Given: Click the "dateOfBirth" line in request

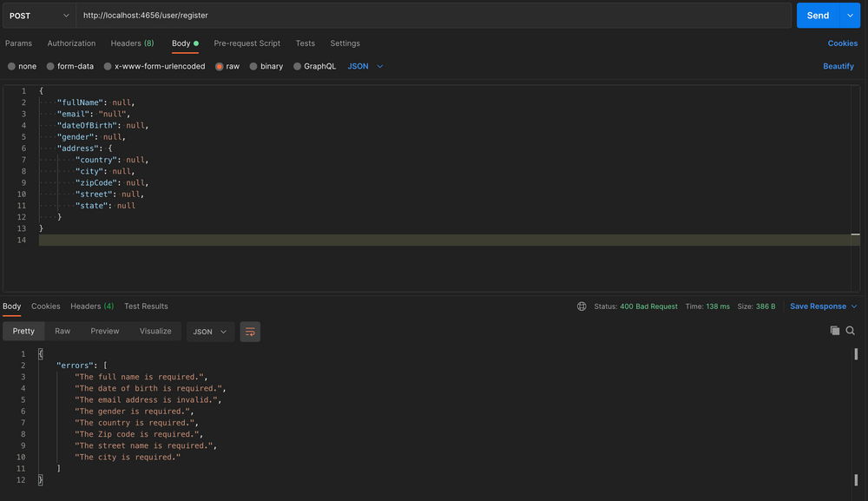Looking at the screenshot, I should [x=103, y=126].
